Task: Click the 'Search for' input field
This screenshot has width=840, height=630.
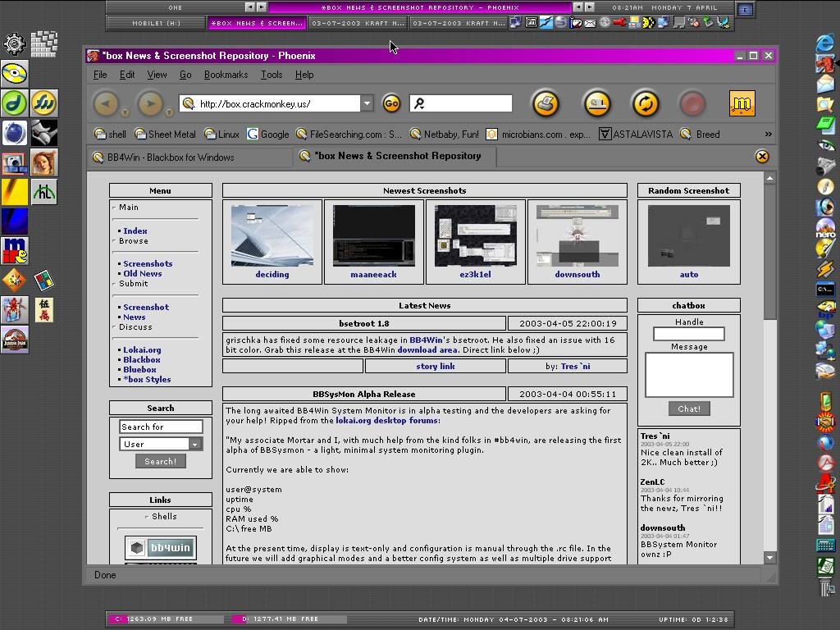Action: pos(161,427)
